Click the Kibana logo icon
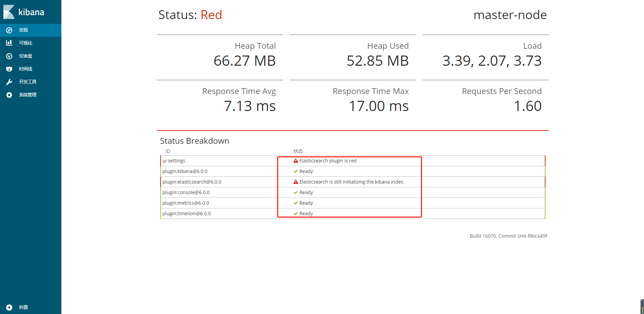Image resolution: width=644 pixels, height=314 pixels. coord(9,12)
